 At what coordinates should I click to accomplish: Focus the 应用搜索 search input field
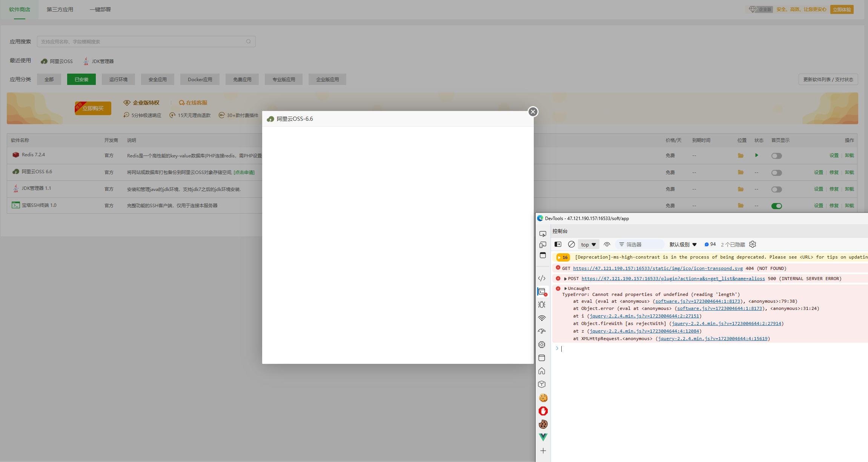(x=146, y=42)
